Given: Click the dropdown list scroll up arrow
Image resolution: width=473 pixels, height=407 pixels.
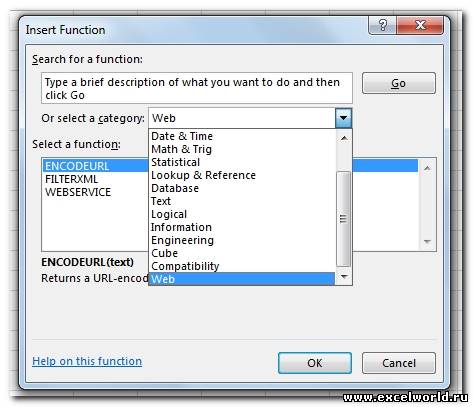Looking at the screenshot, I should (x=344, y=138).
